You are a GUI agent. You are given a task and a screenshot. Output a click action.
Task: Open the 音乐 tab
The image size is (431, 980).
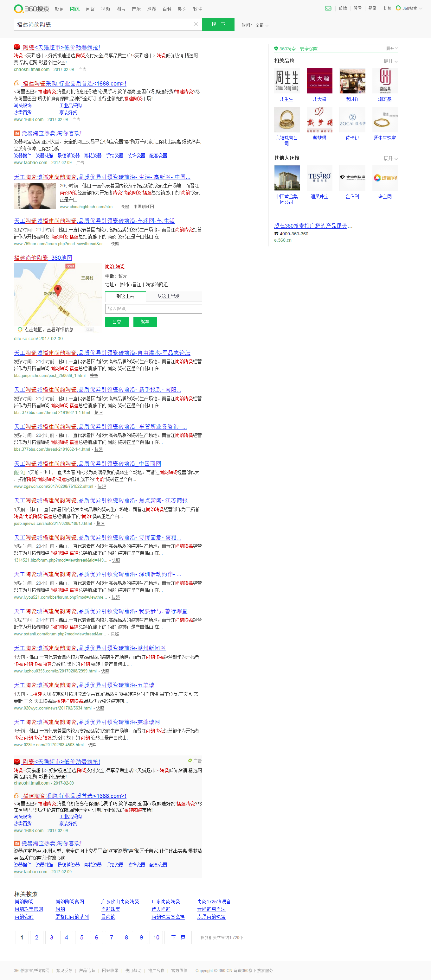click(136, 9)
